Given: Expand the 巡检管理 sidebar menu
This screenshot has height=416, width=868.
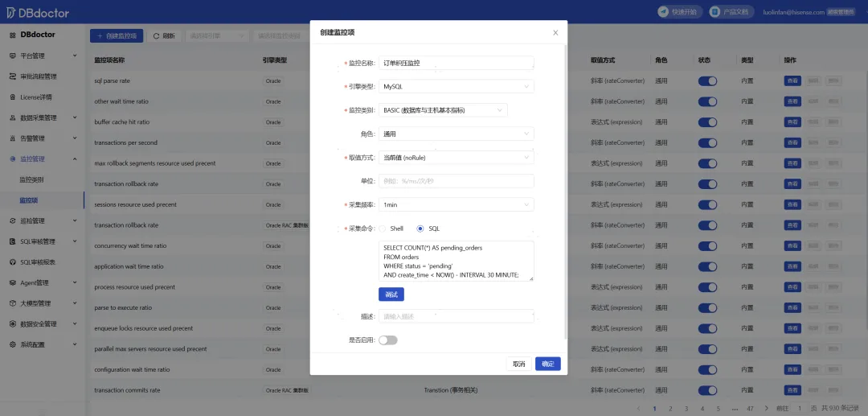Looking at the screenshot, I should pyautogui.click(x=43, y=221).
